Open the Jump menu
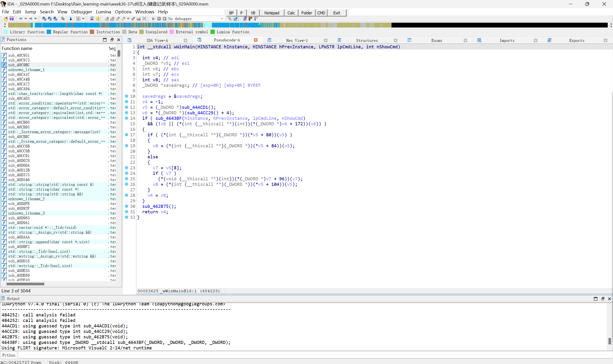Screen dimensions: 613x364 (30, 12)
